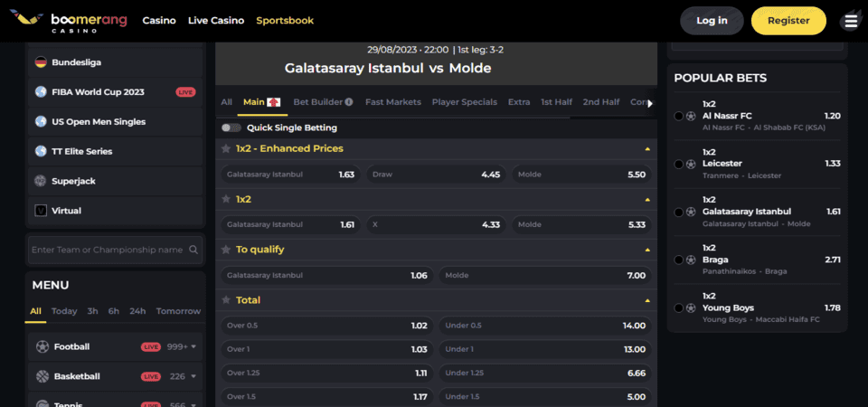Open the Live Casino menu item
Image resolution: width=868 pixels, height=407 pixels.
pos(216,21)
